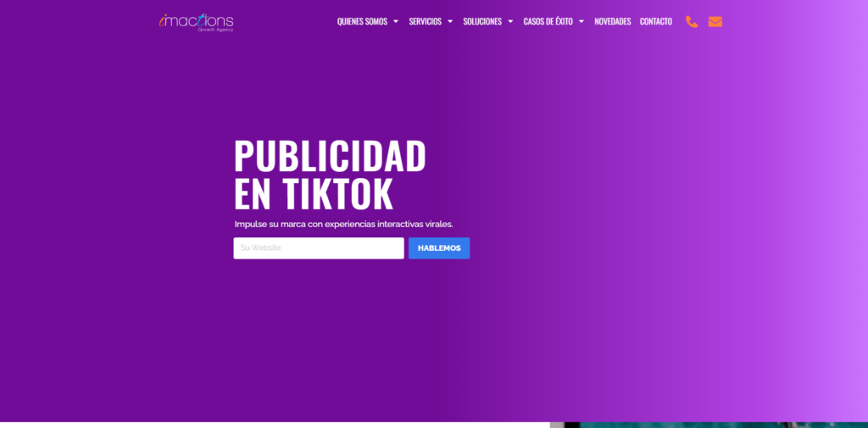This screenshot has height=428, width=868.
Task: Select the Casos de Éxito menu item
Action: (548, 22)
